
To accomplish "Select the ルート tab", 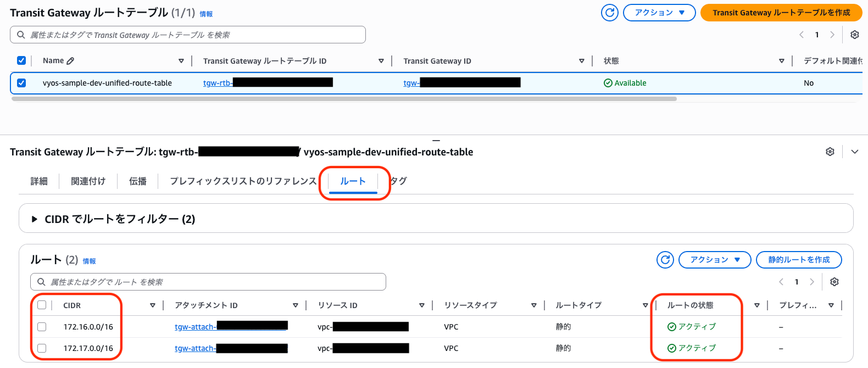I will click(353, 181).
